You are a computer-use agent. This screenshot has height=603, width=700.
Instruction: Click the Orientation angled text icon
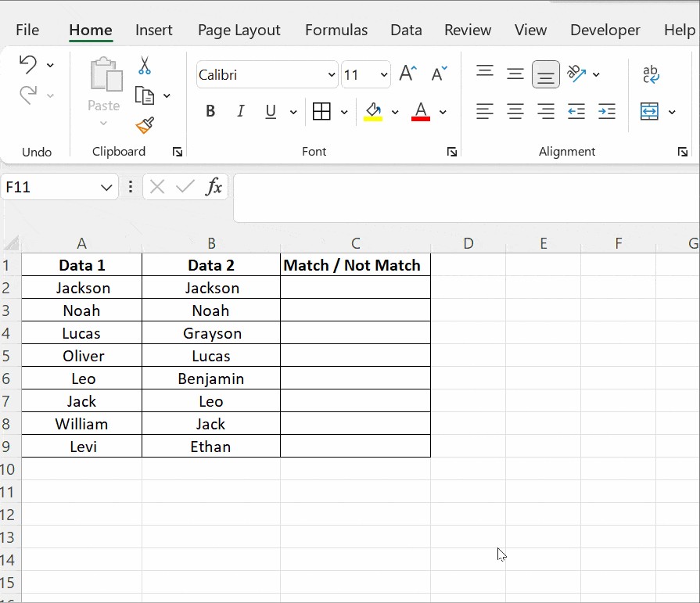click(x=576, y=74)
